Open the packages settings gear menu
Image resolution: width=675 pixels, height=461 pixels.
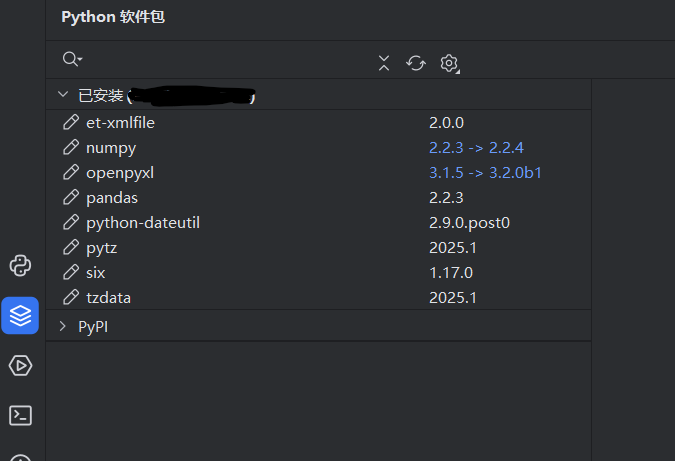449,63
